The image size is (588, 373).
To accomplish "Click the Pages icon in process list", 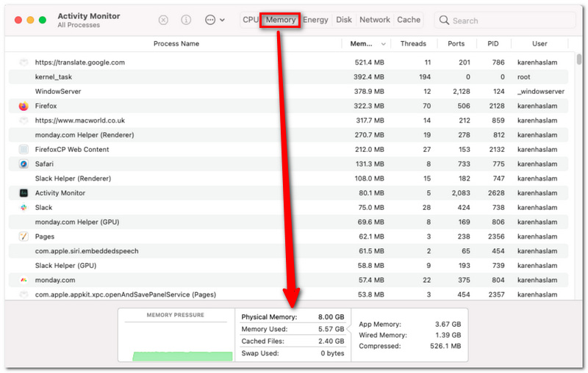I will point(24,236).
